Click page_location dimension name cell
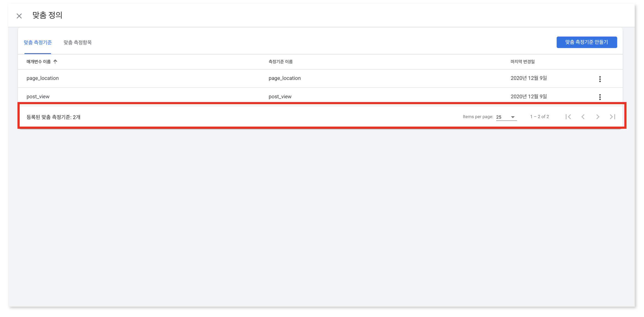644x317 pixels. pyautogui.click(x=285, y=78)
